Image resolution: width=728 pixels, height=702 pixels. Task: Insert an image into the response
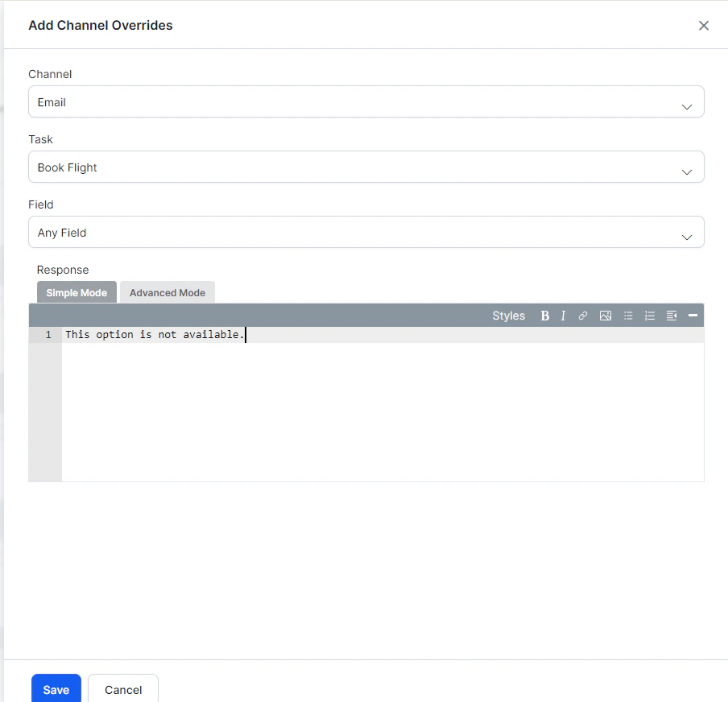pos(606,316)
